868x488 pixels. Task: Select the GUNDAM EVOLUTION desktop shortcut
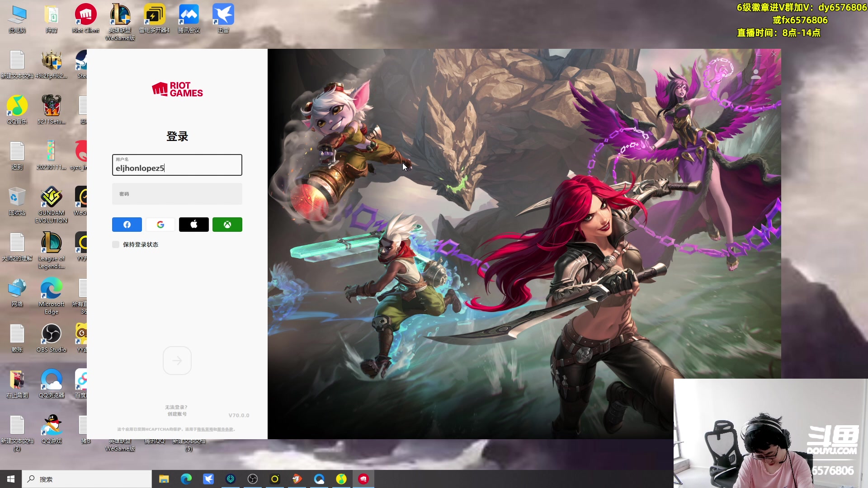[52, 204]
